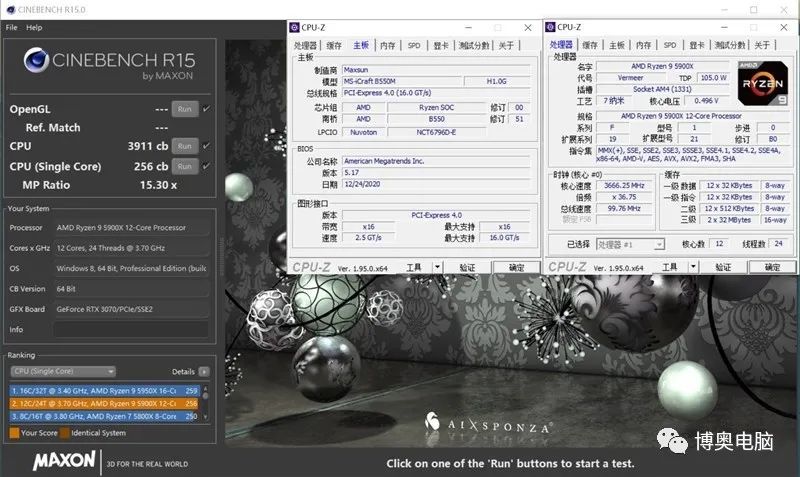
Task: Click 确定 button in right CPU-Z
Action: (x=772, y=266)
